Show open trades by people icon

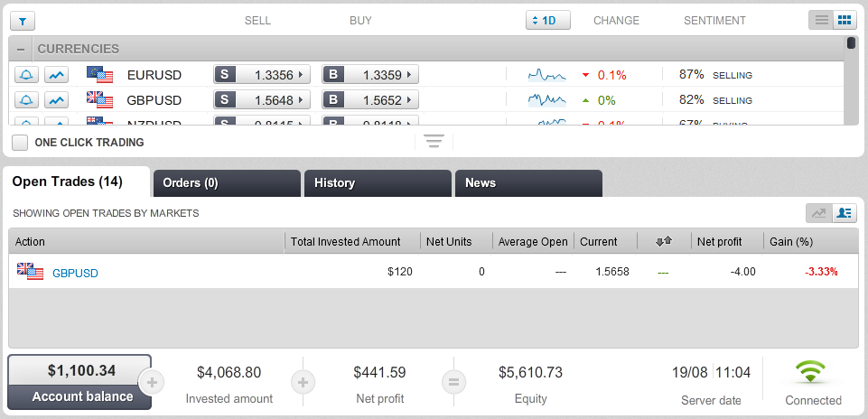845,212
